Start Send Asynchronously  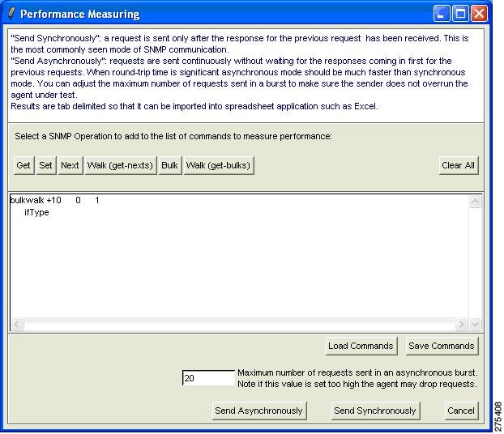pos(259,411)
